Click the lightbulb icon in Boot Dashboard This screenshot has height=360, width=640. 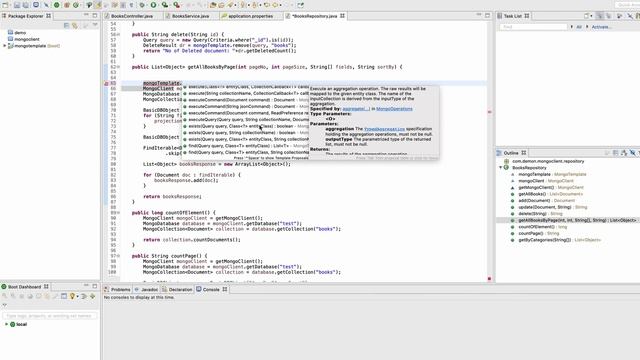click(72, 296)
